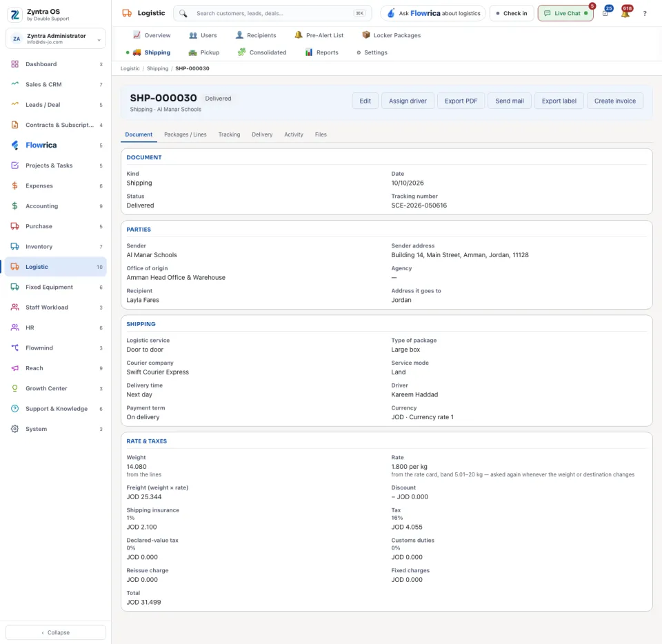Toggle the Check in status
Viewport: 662px width, 644px height.
512,13
